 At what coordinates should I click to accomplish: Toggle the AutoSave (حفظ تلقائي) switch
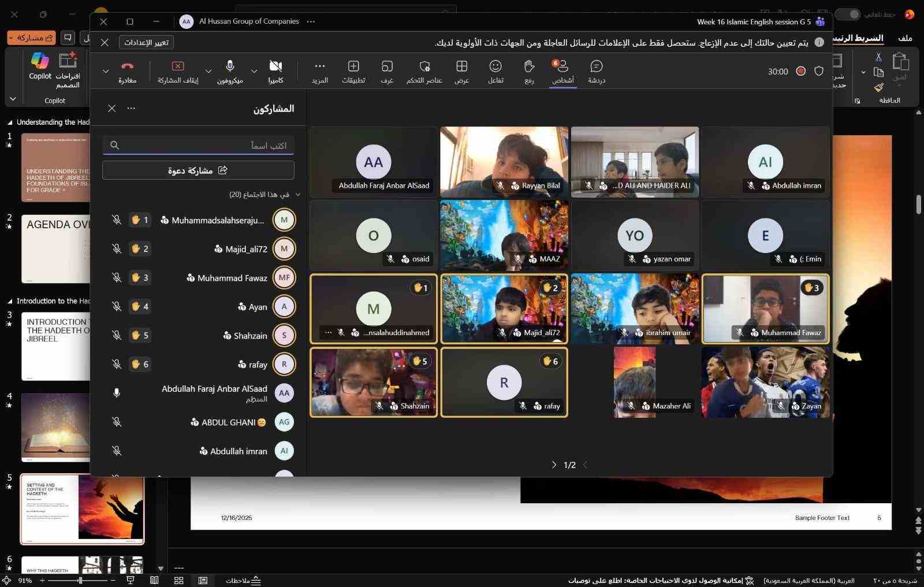point(847,14)
